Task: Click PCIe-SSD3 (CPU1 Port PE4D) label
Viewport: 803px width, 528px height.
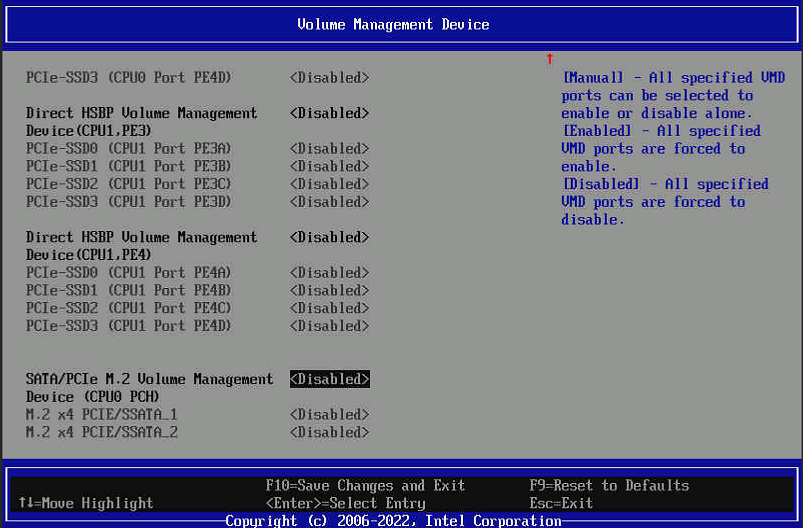Action: [x=129, y=326]
